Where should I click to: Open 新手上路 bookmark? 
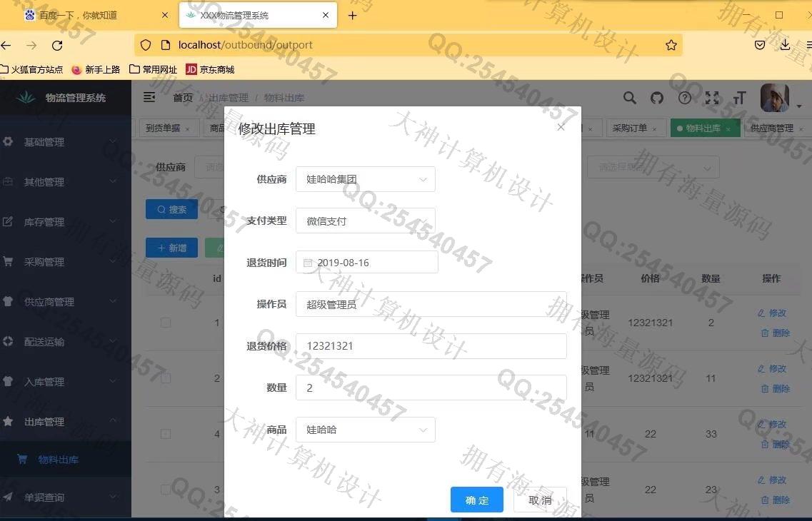pos(96,69)
